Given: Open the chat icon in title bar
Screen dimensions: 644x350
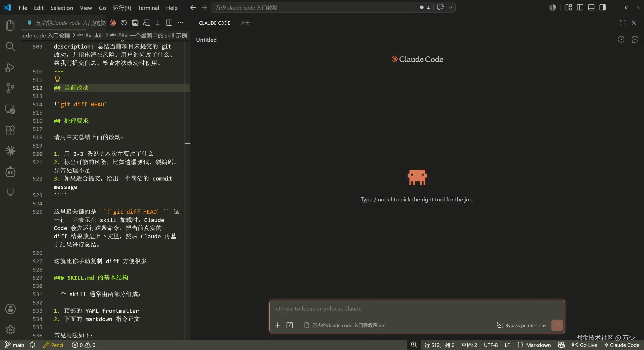Looking at the screenshot, I should (440, 8).
